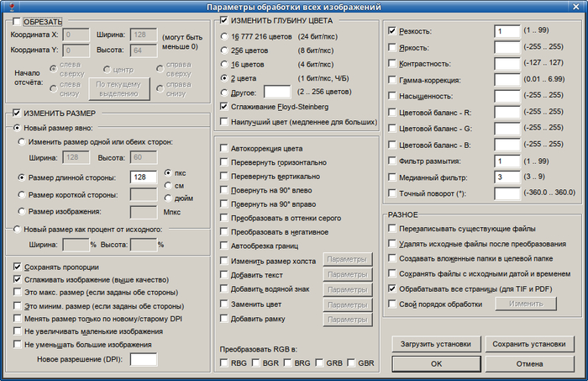Check the RBG conversion checkbox
Viewport: 588px width, 381px height.
click(x=223, y=363)
